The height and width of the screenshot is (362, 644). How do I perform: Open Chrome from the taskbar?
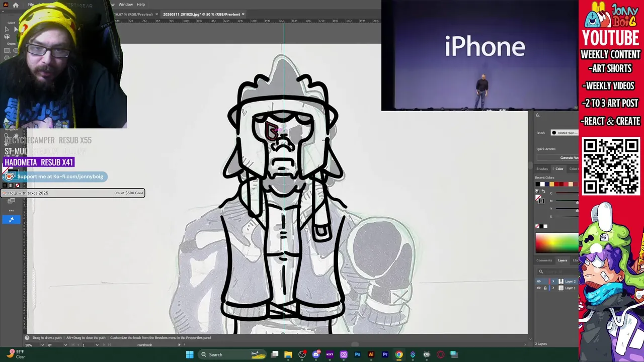(x=398, y=354)
